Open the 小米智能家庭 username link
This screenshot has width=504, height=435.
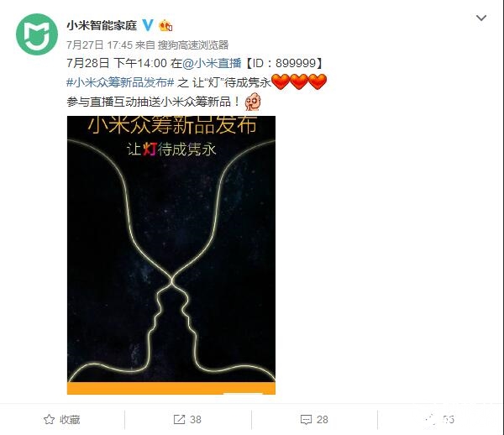(102, 25)
